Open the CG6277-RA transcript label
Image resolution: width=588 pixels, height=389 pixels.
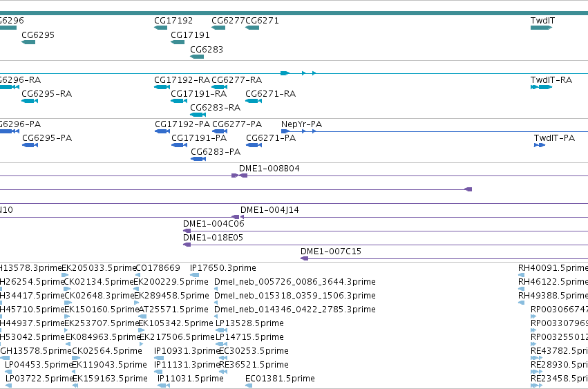(236, 80)
